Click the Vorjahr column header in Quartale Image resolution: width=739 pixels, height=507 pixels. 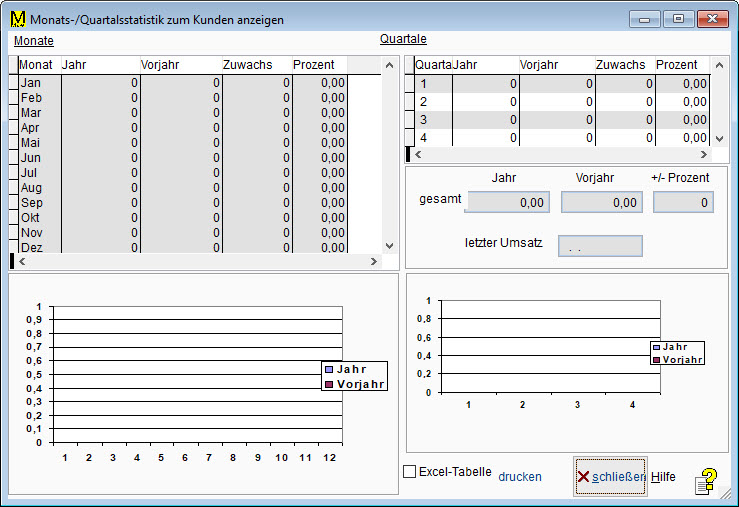click(x=556, y=65)
